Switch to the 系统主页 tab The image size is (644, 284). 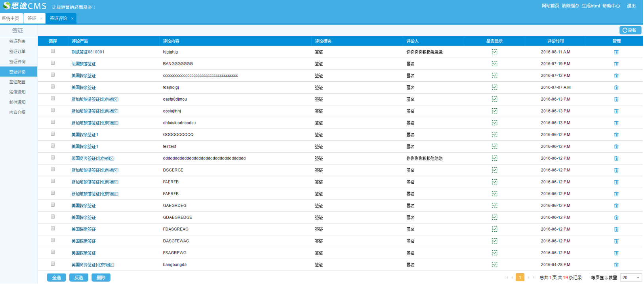click(11, 19)
